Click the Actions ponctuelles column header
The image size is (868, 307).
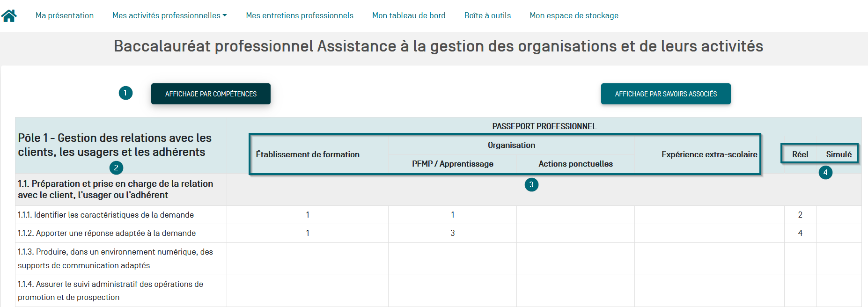tap(575, 164)
